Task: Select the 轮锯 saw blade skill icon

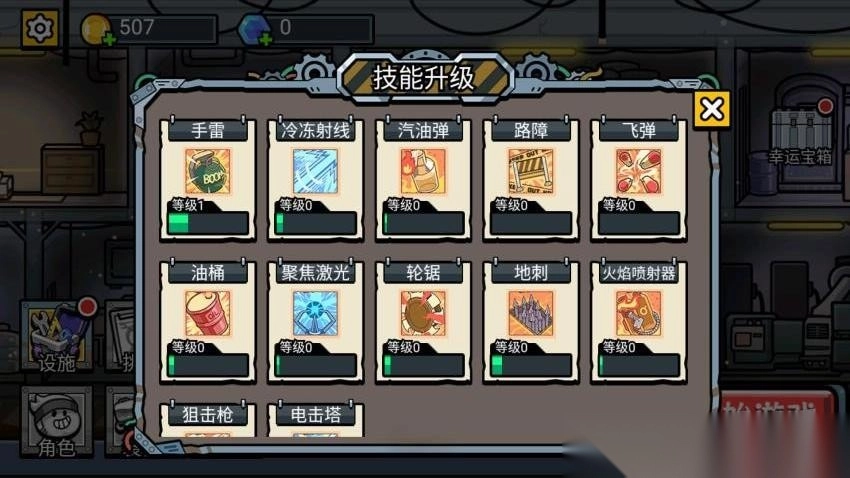Action: point(423,314)
